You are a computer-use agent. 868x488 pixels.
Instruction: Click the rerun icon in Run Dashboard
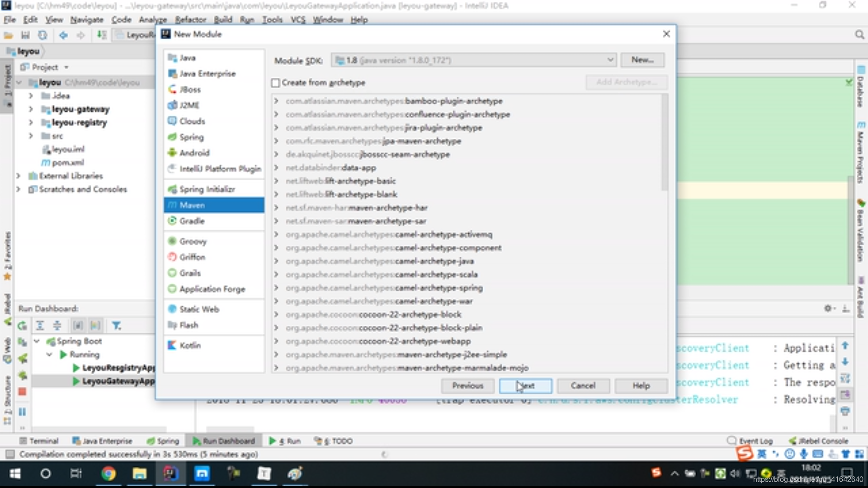(22, 326)
